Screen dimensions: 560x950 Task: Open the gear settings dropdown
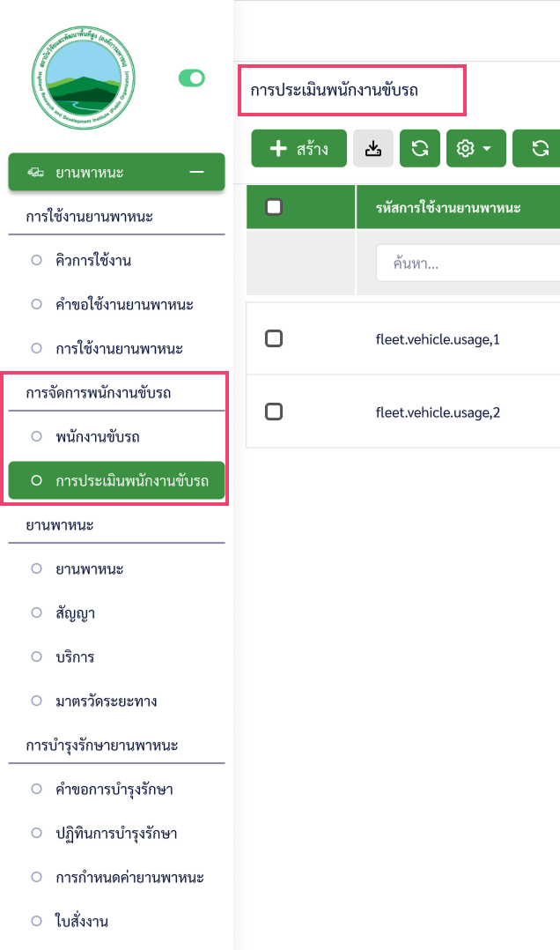tap(475, 149)
